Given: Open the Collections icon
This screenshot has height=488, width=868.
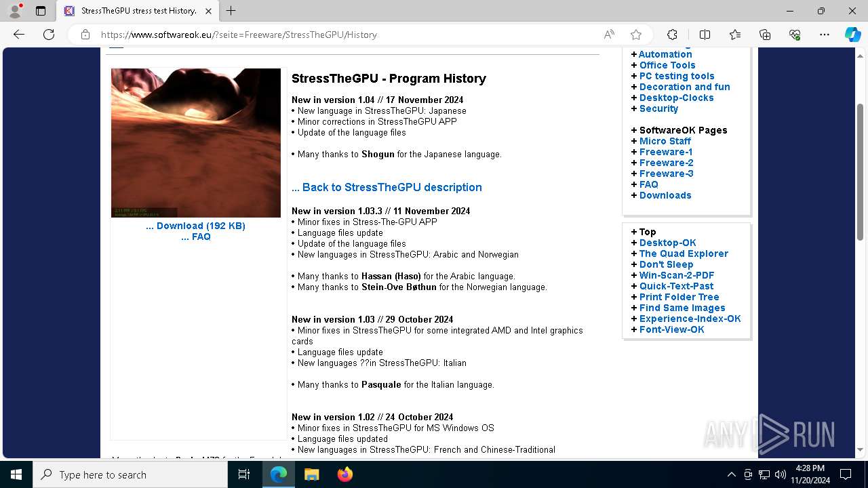Looking at the screenshot, I should point(765,35).
